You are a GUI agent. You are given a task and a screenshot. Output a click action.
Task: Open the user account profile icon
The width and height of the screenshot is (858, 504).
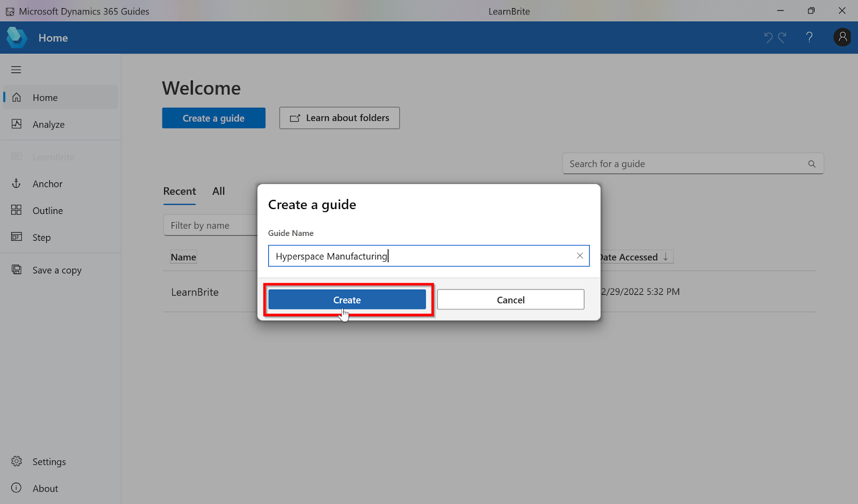coord(842,37)
